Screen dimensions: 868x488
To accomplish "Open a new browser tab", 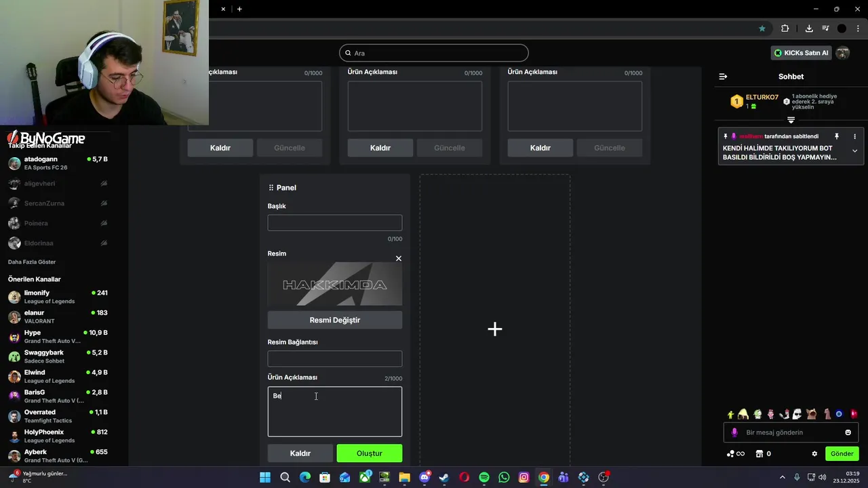I will click(x=239, y=9).
